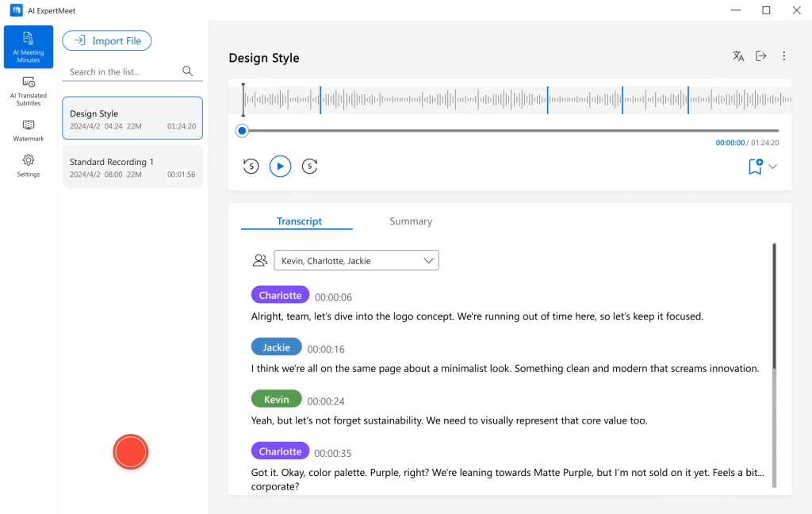Click the add bookmark icon
Screen dimensions: 812x514
pyautogui.click(x=755, y=167)
